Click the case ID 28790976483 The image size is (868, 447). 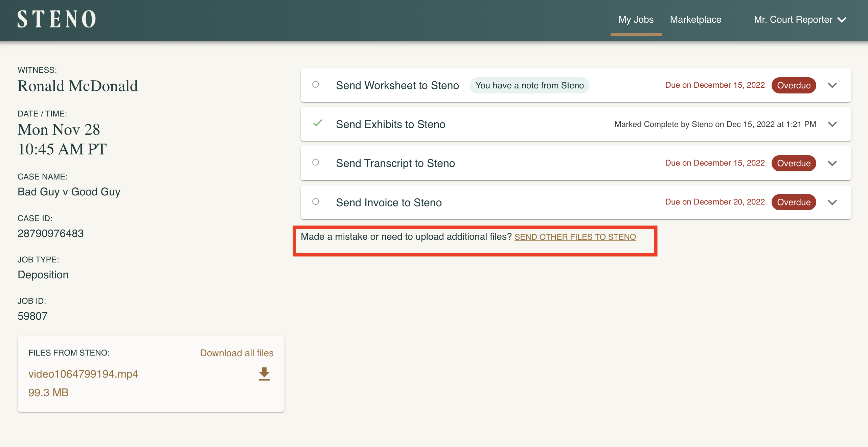coord(51,233)
